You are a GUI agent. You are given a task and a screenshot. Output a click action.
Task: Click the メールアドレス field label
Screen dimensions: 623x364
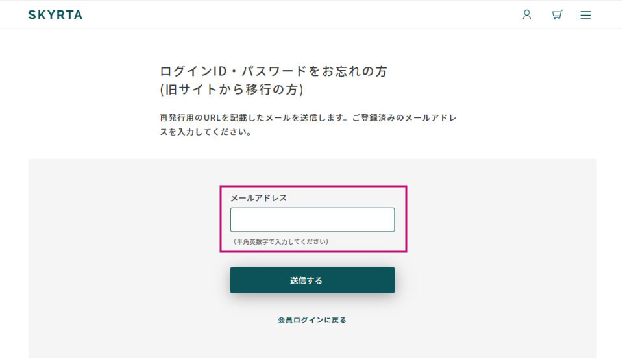tap(259, 198)
